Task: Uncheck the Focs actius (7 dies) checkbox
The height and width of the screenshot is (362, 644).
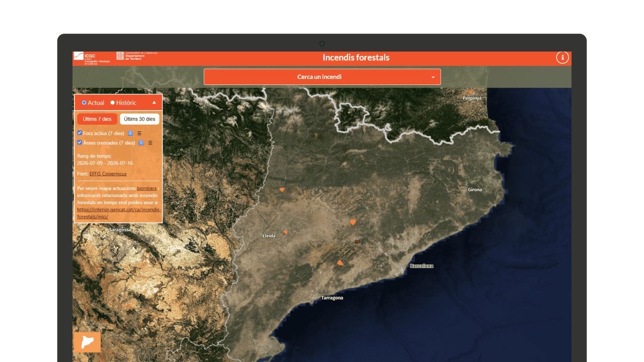Action: point(79,133)
